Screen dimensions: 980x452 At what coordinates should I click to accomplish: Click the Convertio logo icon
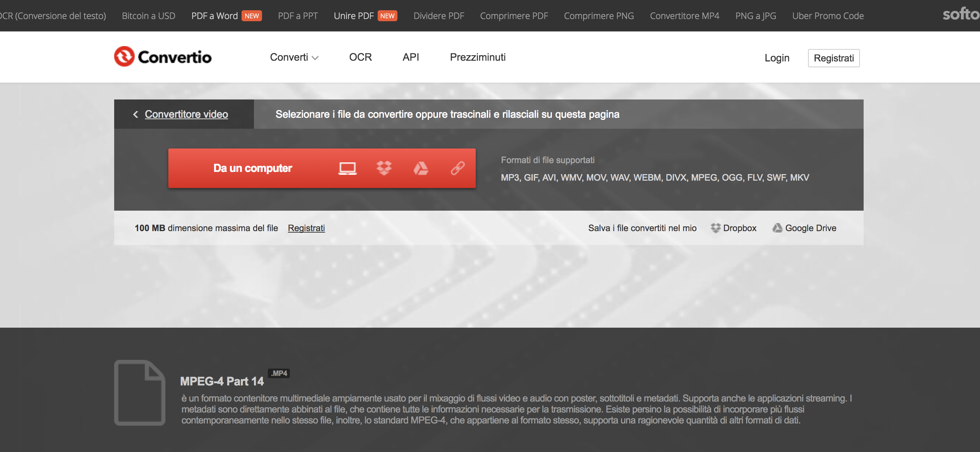coord(124,57)
